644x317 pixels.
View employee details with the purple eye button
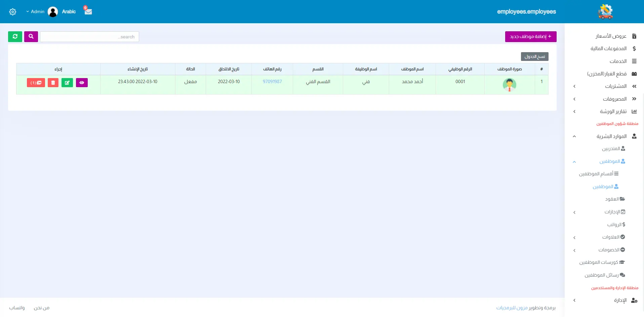pos(82,83)
